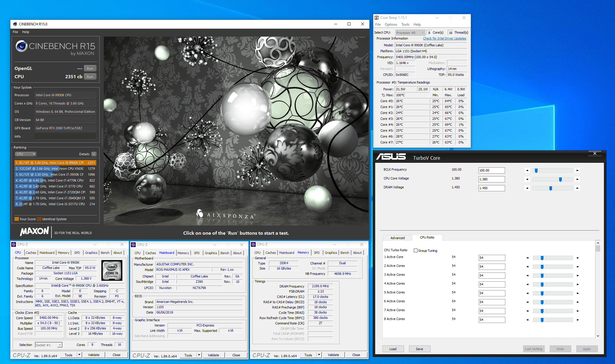615x364 pixels.
Task: Click the Cinebench R15 logo icon
Action: [22, 46]
